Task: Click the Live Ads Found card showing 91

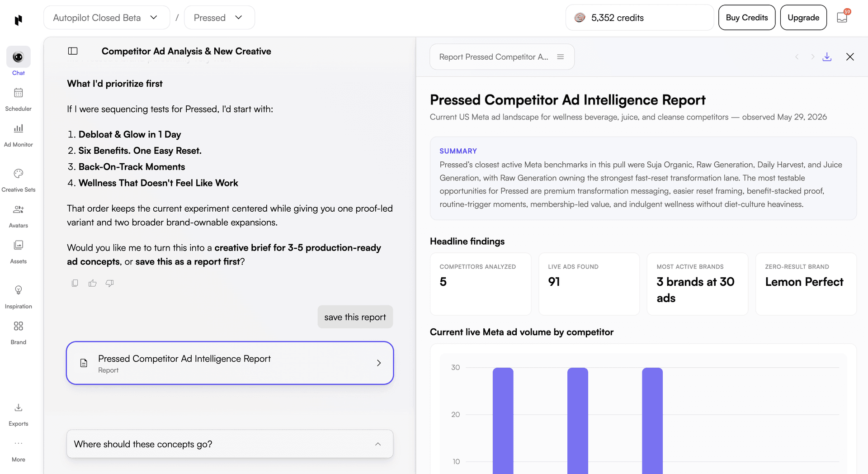Action: 589,284
